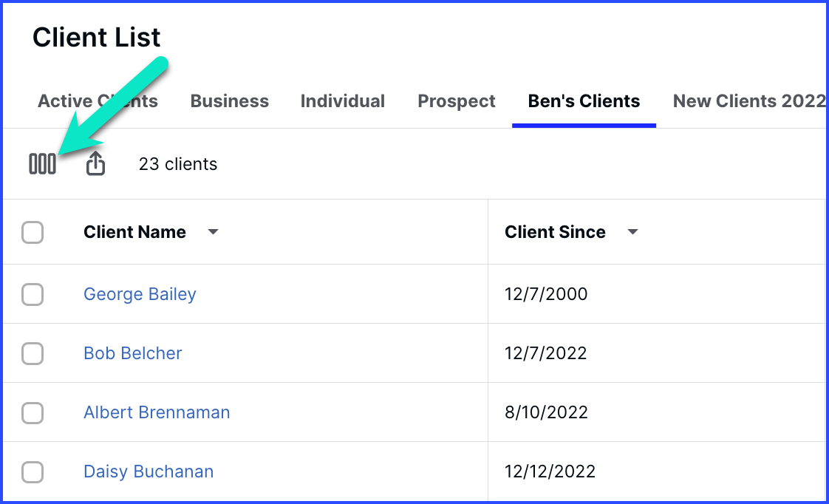The height and width of the screenshot is (504, 829).
Task: Click the Ben's Clients tab
Action: pos(584,101)
